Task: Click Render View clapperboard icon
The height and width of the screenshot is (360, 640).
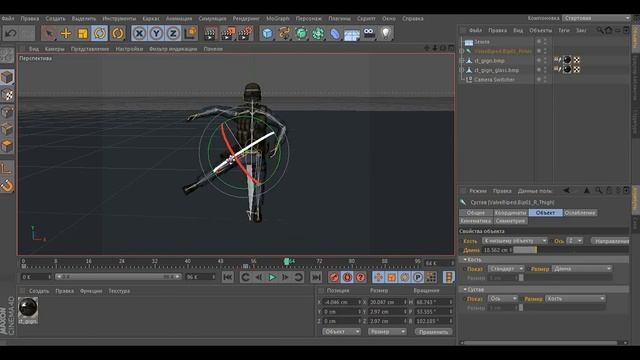Action: (x=211, y=33)
